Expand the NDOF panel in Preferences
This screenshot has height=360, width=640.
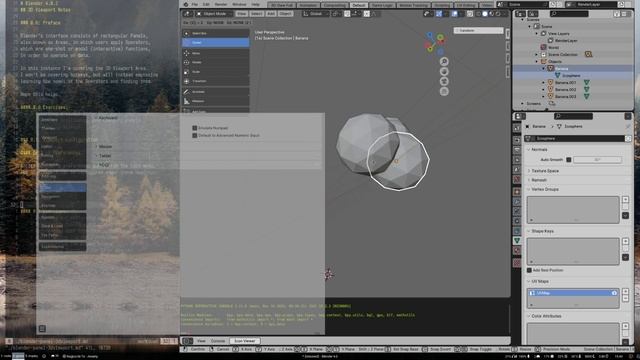[x=104, y=165]
